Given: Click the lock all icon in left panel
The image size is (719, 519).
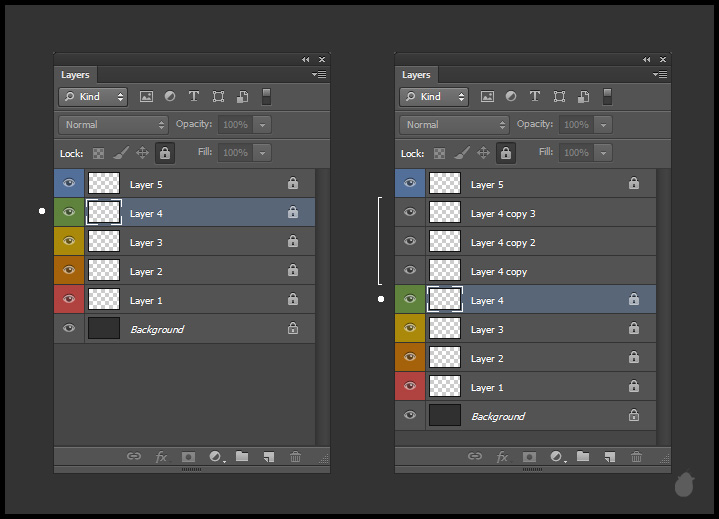Looking at the screenshot, I should pyautogui.click(x=165, y=153).
